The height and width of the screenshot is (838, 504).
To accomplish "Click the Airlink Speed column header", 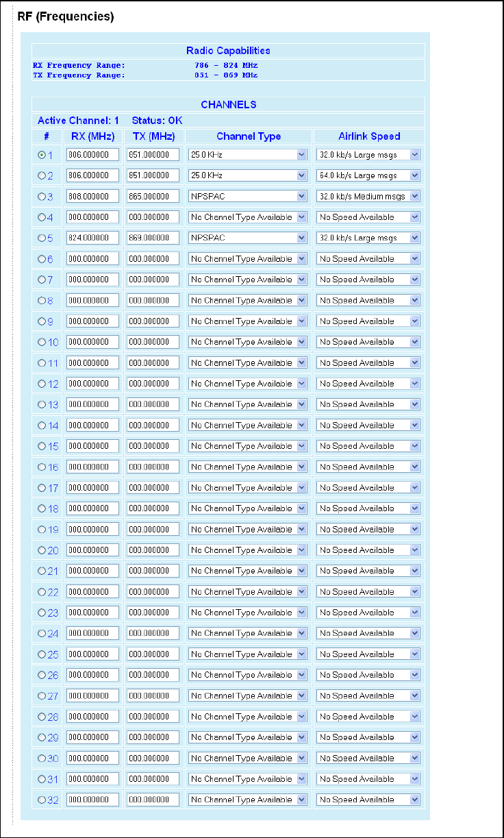I will 369,136.
